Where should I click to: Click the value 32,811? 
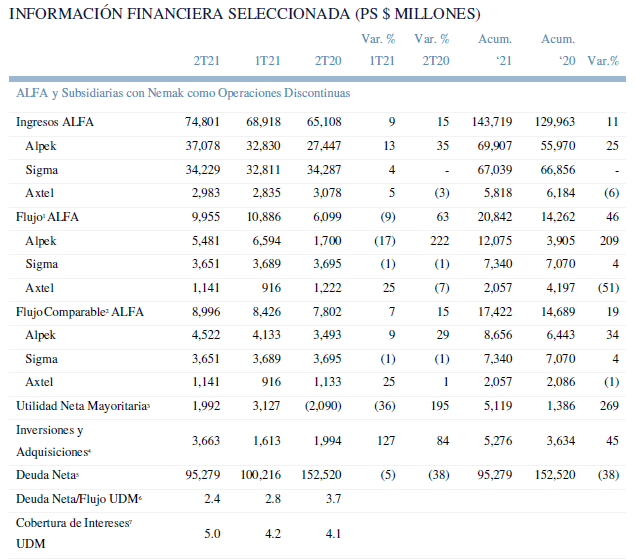coord(263,170)
